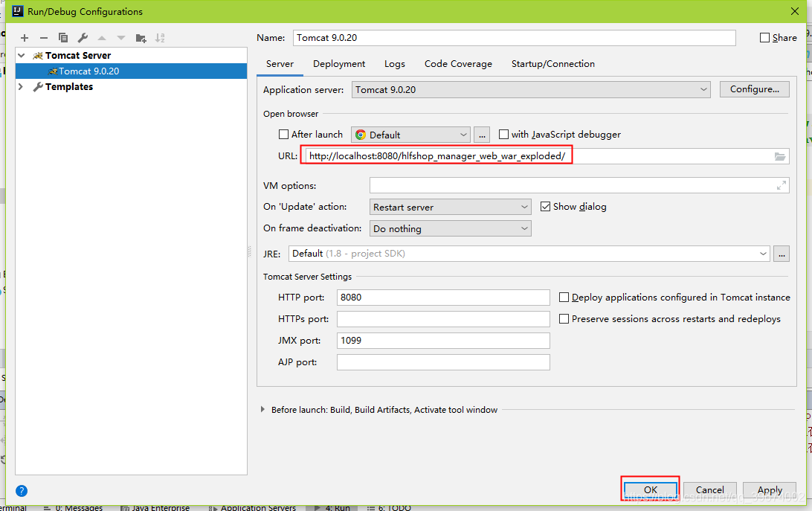812x511 pixels.
Task: Open JRE browse ellipsis button
Action: pos(782,254)
